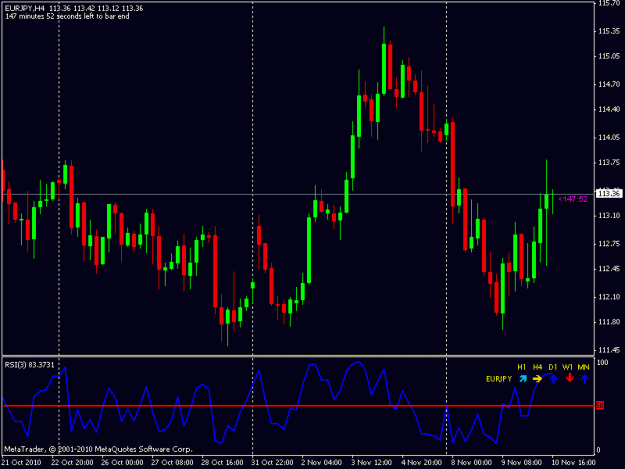This screenshot has height=469, width=625.
Task: Click the 112.10 price axis label
Action: tap(609, 297)
